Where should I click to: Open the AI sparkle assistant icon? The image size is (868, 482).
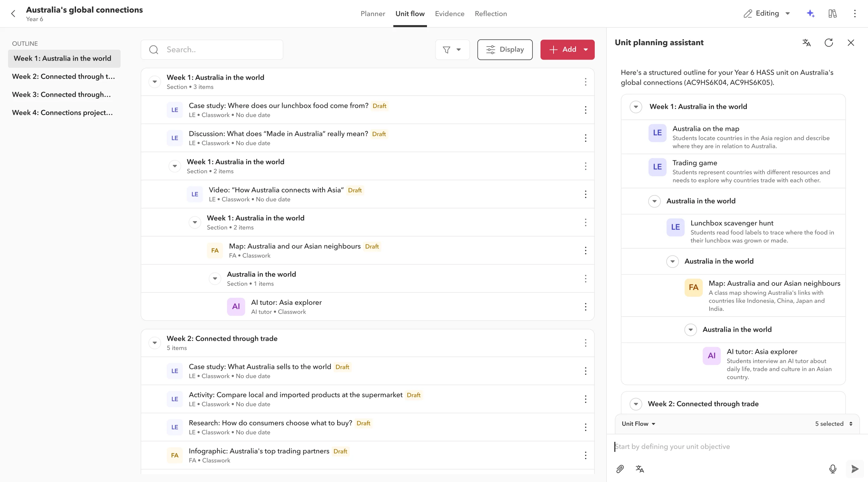click(x=810, y=13)
